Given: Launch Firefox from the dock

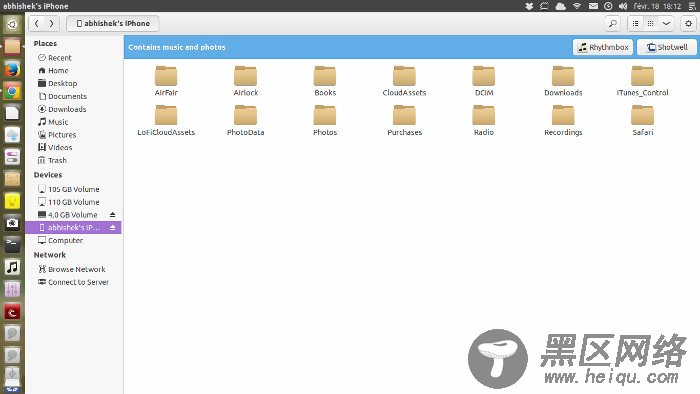Looking at the screenshot, I should click(12, 70).
